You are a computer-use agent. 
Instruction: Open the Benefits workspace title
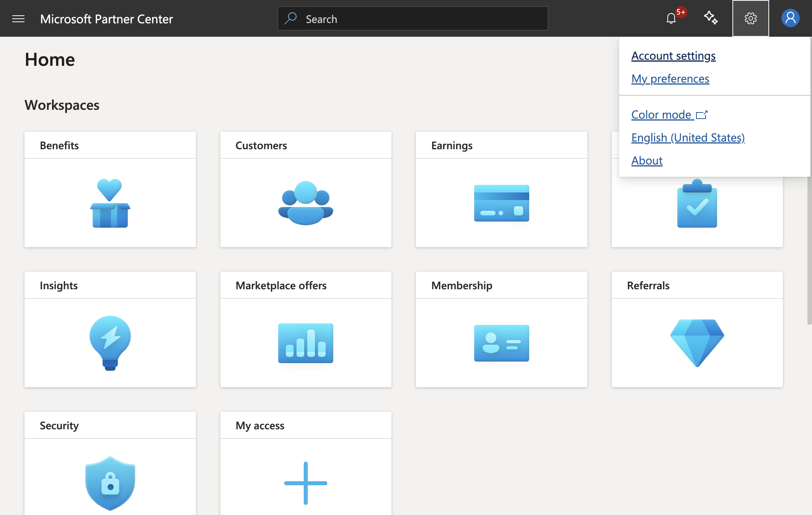[59, 145]
